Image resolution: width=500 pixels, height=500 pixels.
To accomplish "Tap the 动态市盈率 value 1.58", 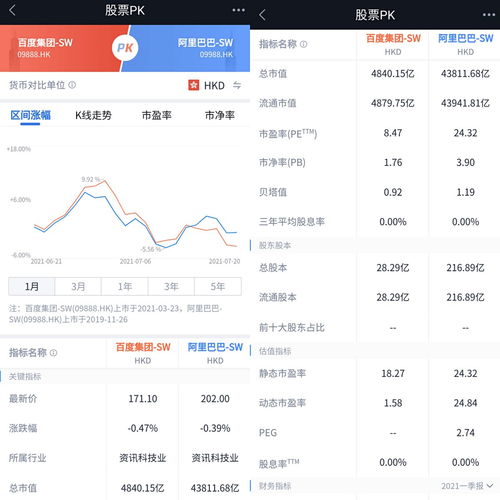I will pyautogui.click(x=393, y=403).
